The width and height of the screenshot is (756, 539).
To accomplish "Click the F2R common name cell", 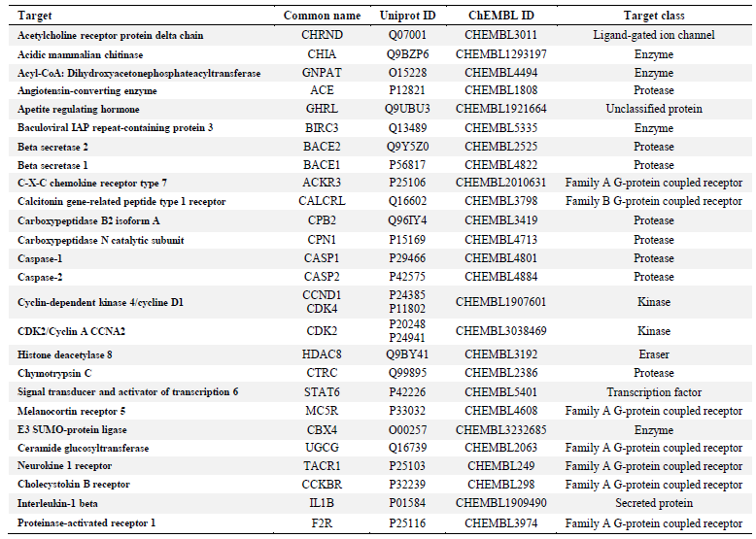I will (322, 523).
